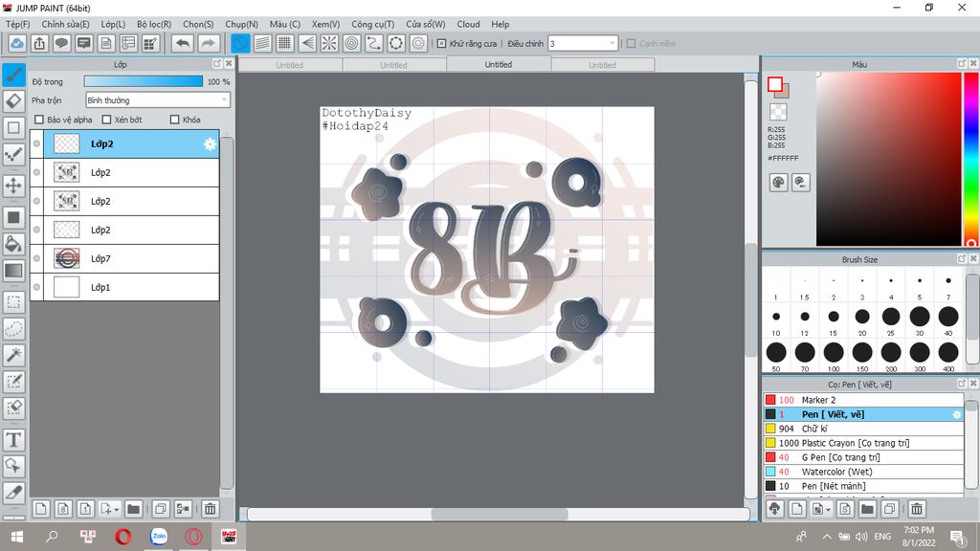Screen dimensions: 980x551
Task: Click the Độ trong opacity slider
Action: [x=144, y=81]
